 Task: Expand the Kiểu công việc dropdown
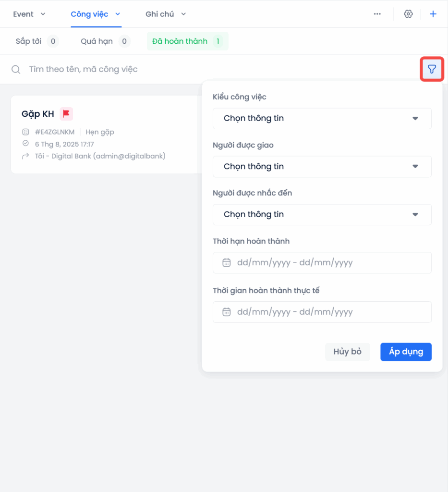point(322,119)
